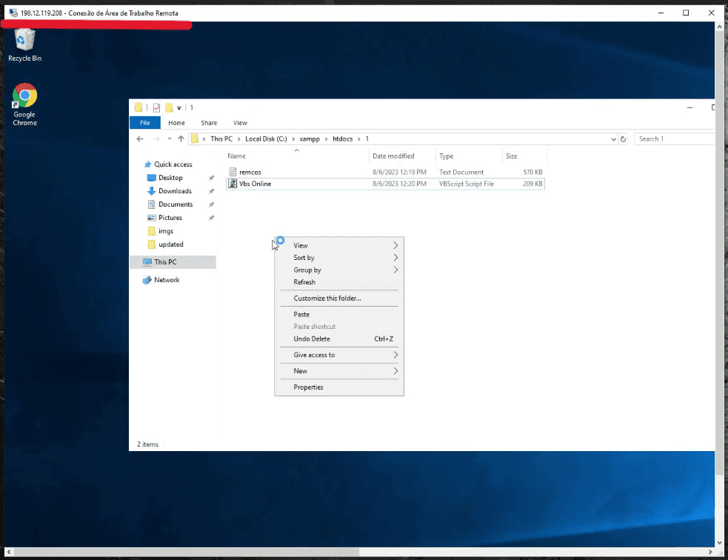The image size is (728, 560).
Task: Open the recent locations dropdown arrow
Action: pos(170,139)
